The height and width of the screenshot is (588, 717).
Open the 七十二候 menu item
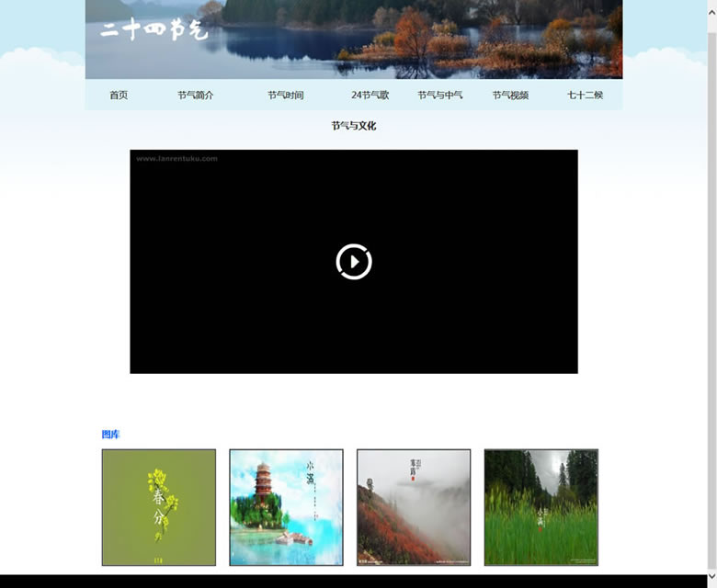coord(585,96)
